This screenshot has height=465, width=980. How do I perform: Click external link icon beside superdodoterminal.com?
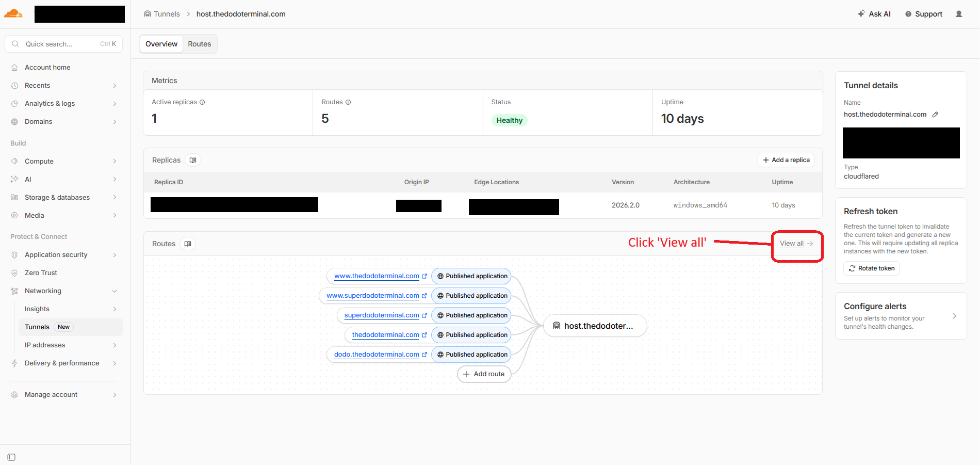click(x=424, y=315)
